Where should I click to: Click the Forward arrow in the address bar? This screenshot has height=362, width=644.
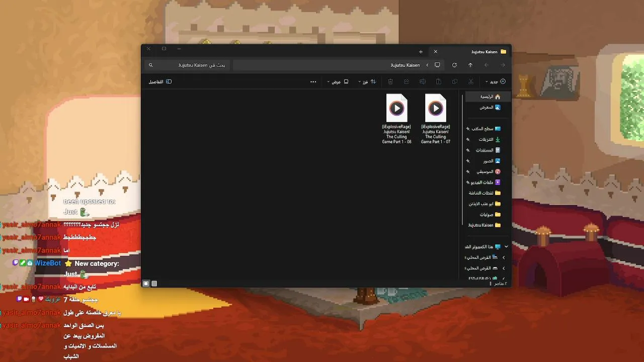pyautogui.click(x=487, y=65)
